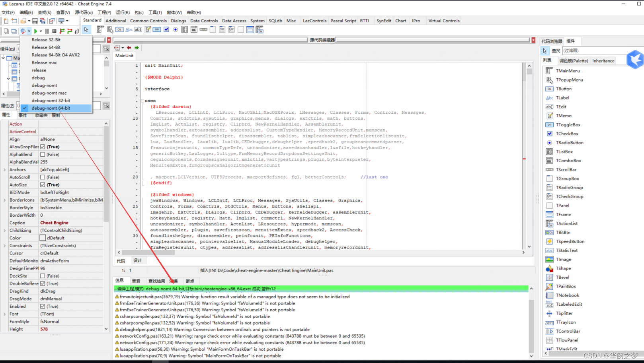This screenshot has width=644, height=363.
Task: Pick TCheckBox icon in palette toolbar
Action: coord(166,29)
